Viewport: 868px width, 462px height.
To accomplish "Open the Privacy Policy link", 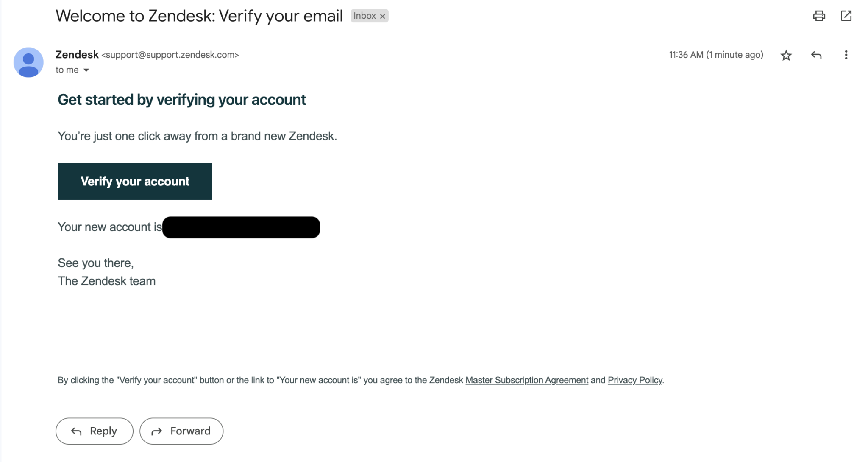I will point(635,380).
